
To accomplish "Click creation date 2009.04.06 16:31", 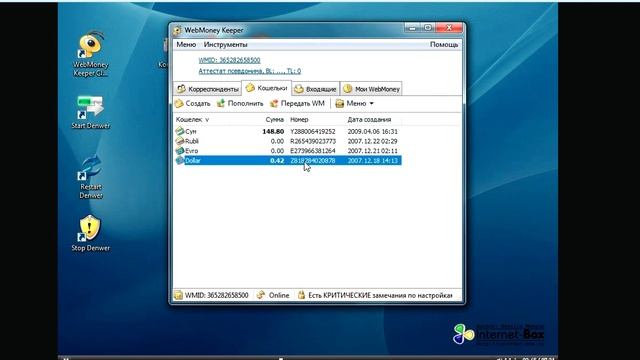I will pos(373,131).
